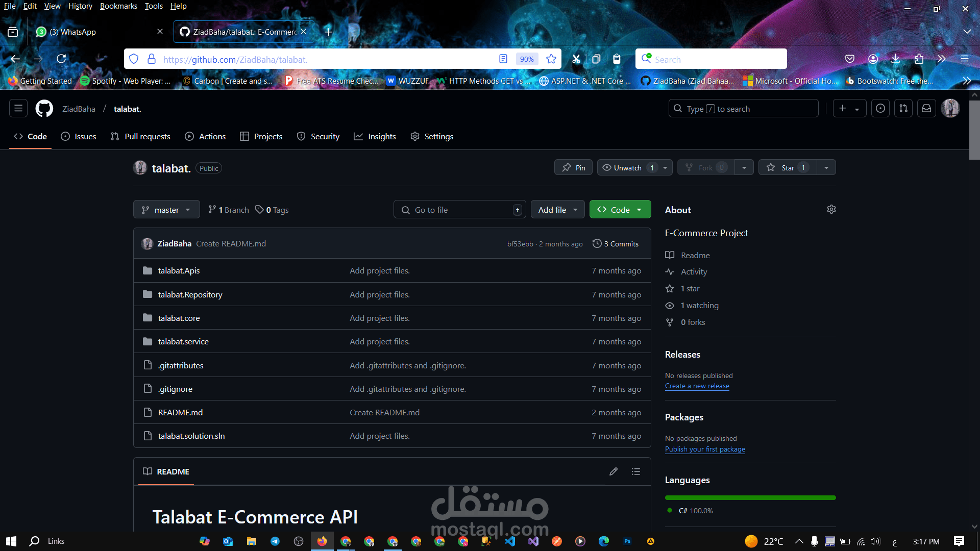
Task: Expand the master branch dropdown
Action: (166, 210)
